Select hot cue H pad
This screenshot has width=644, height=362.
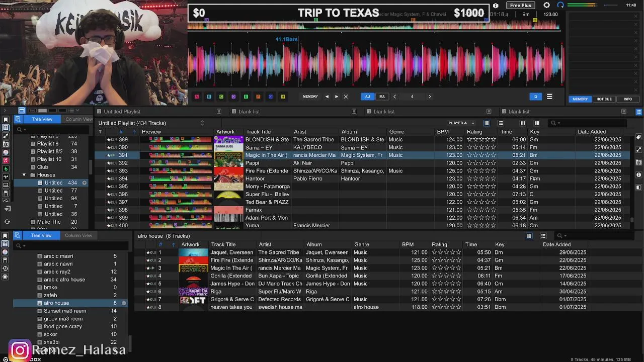click(283, 97)
